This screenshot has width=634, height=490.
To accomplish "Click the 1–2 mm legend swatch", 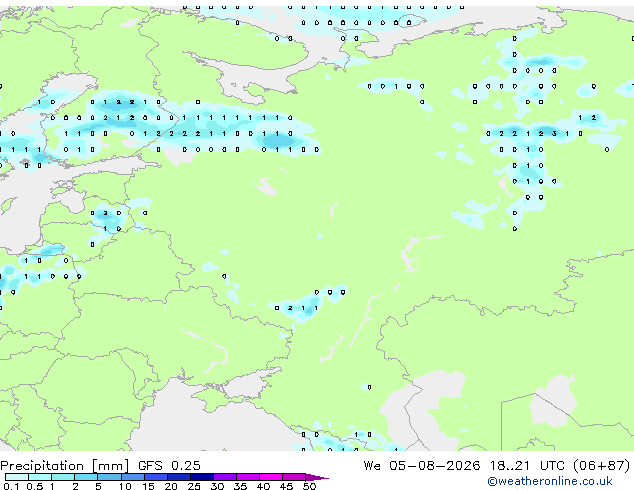I will coord(63,477).
